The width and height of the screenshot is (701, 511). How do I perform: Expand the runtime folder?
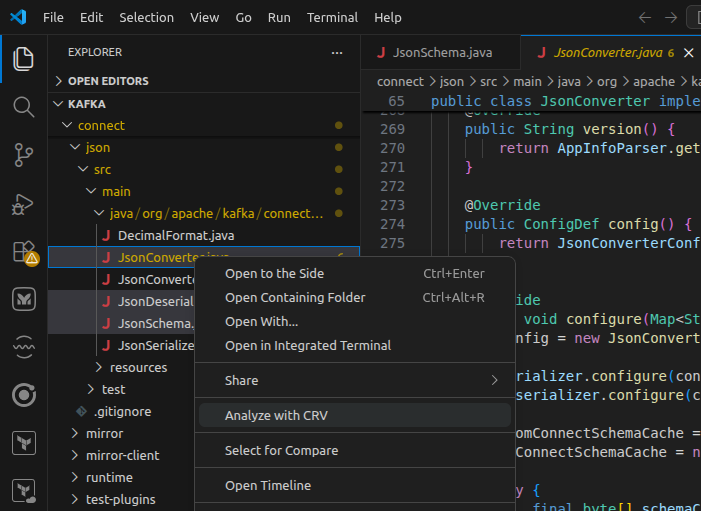coord(75,477)
